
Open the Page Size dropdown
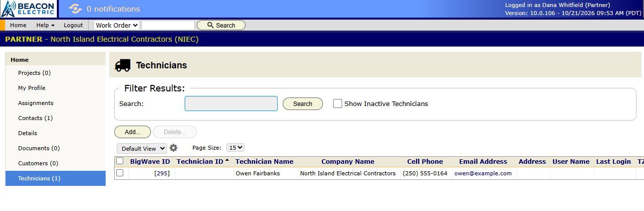(x=235, y=148)
